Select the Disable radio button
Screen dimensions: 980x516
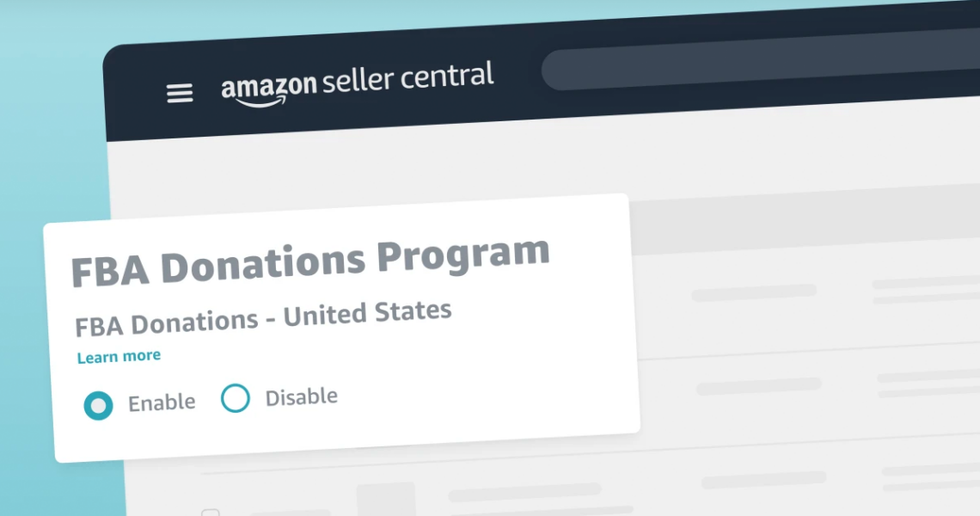(x=236, y=398)
